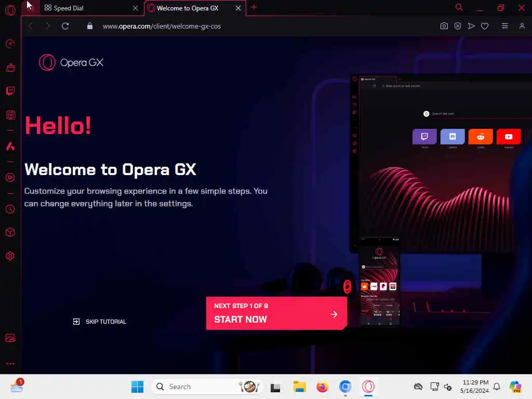
Task: Reload the current page
Action: coord(65,26)
